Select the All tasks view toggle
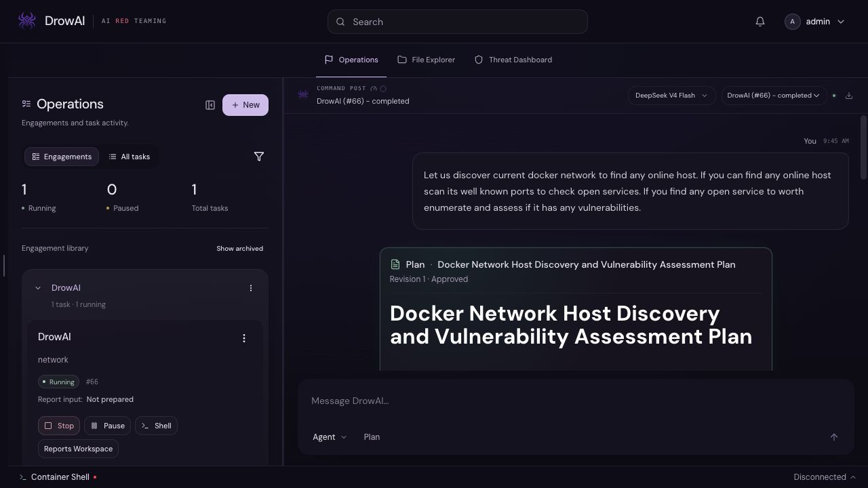The width and height of the screenshot is (868, 488). tap(130, 157)
